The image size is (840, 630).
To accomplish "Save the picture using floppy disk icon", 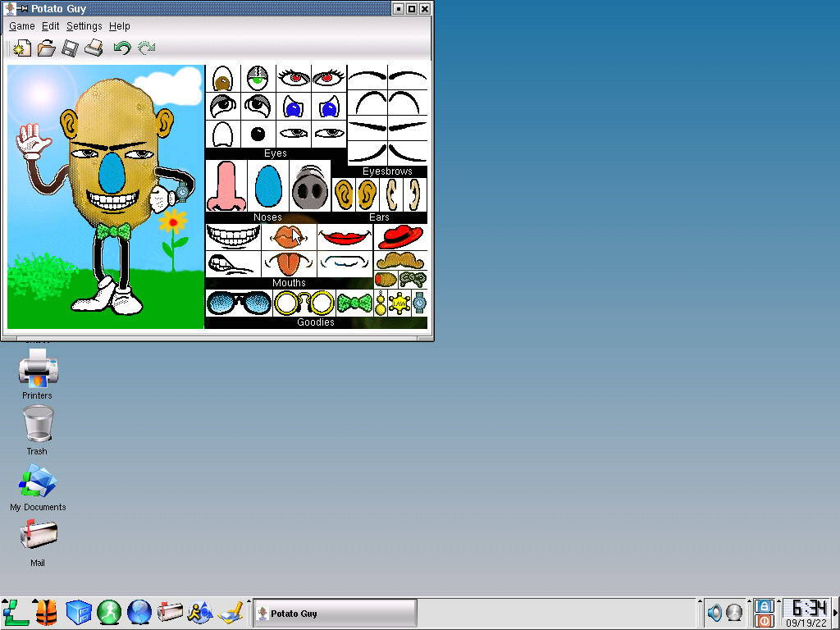I will tap(70, 48).
